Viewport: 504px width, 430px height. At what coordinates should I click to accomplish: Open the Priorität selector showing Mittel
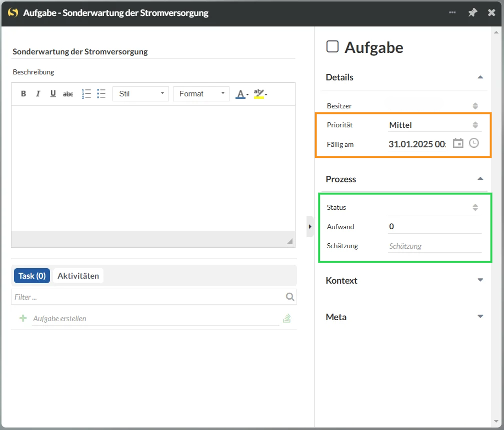(433, 125)
